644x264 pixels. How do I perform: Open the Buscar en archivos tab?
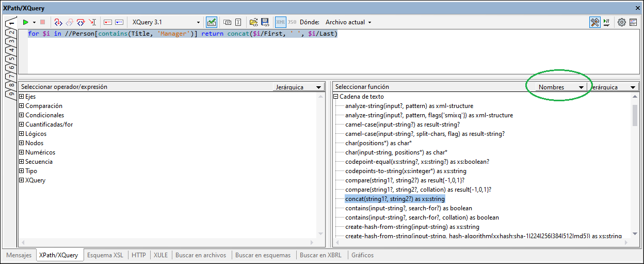pyautogui.click(x=200, y=255)
